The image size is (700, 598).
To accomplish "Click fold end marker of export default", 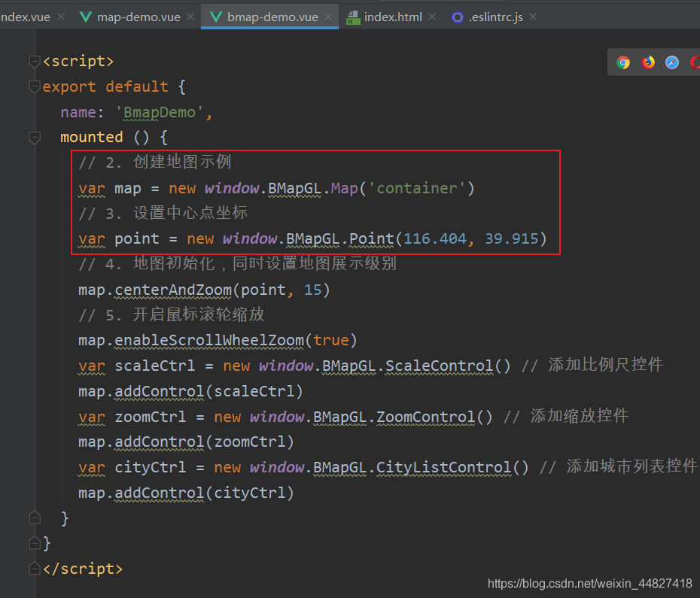I will click(35, 543).
